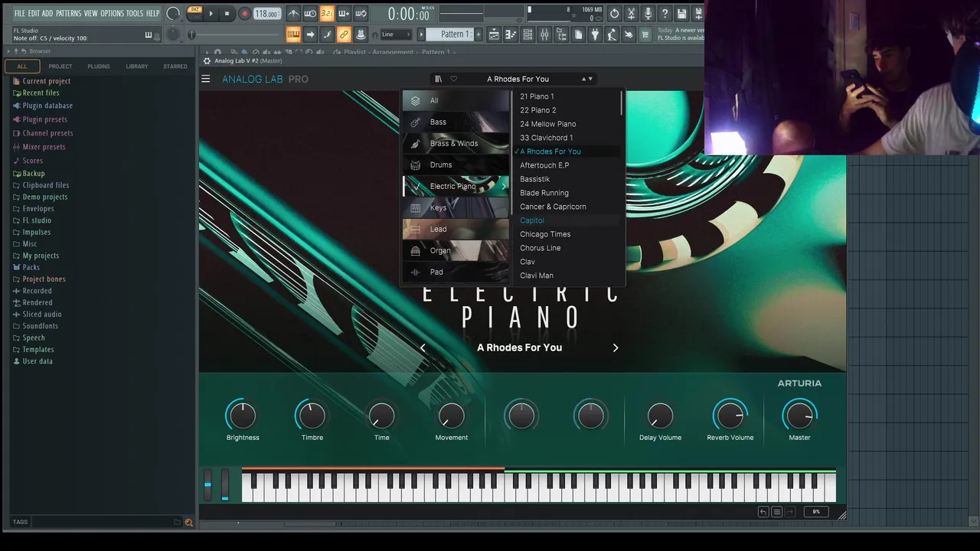Open the OPTIONS menu

click(x=112, y=13)
